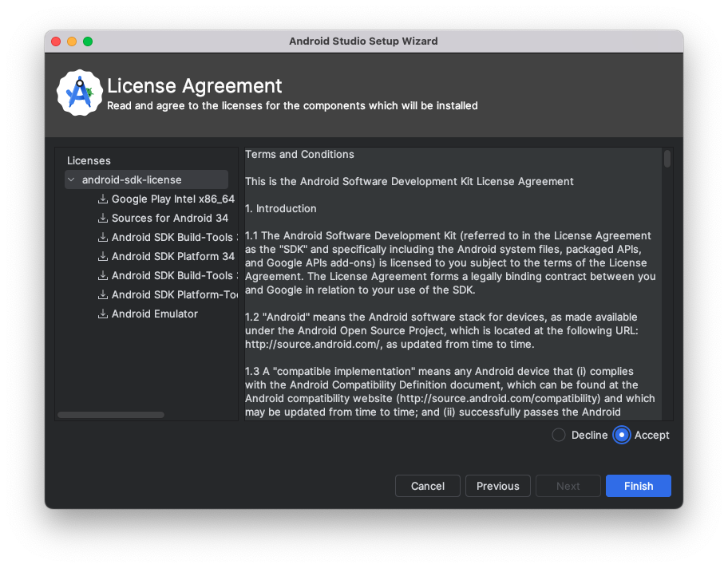Click download icon beside Google Play Intel x86_64

click(103, 199)
